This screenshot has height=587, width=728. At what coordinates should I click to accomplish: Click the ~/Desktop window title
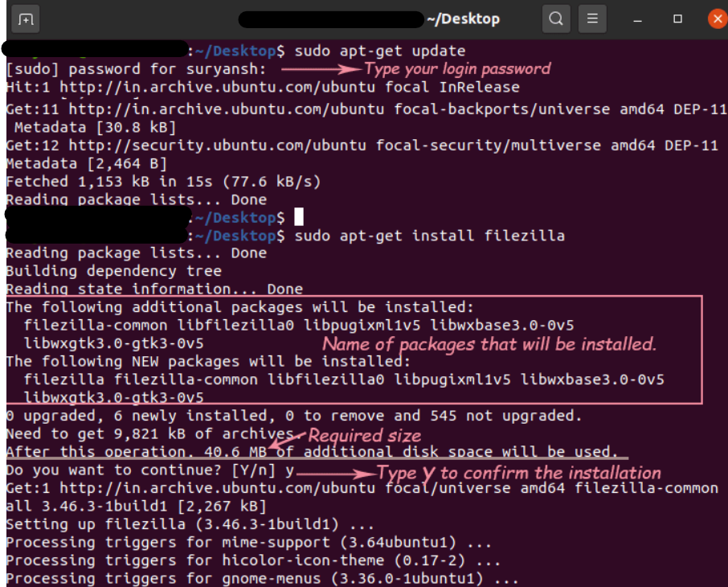(464, 19)
